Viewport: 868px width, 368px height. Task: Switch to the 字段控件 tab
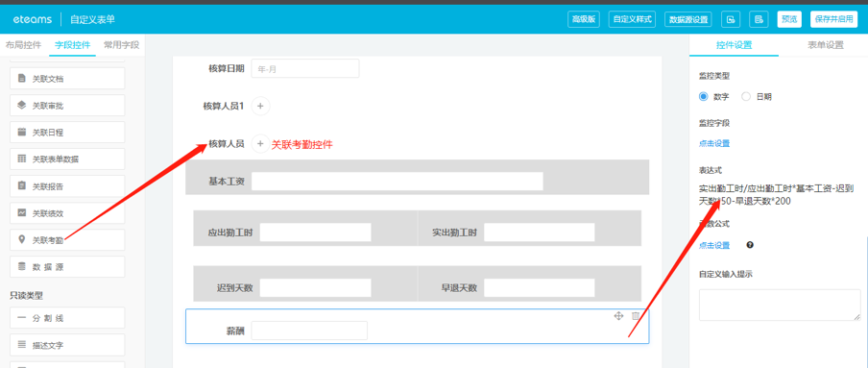(x=73, y=45)
